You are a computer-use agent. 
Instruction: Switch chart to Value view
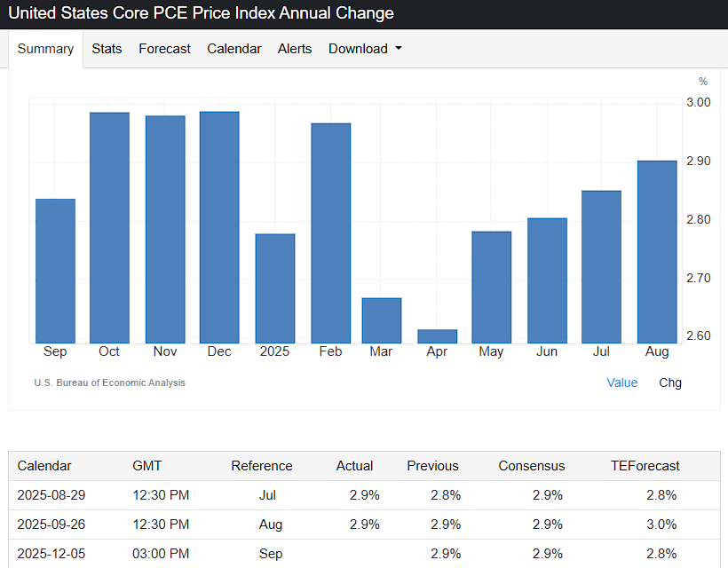coord(621,383)
